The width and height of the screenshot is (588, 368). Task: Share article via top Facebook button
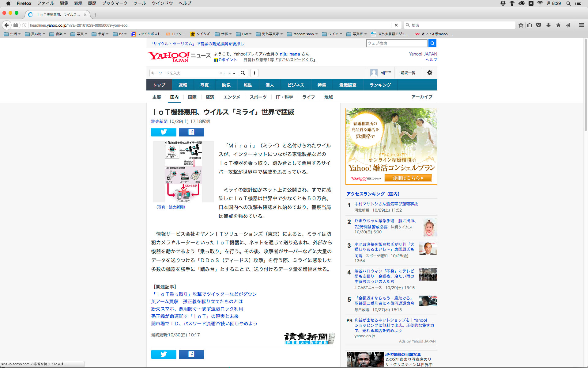(x=191, y=132)
